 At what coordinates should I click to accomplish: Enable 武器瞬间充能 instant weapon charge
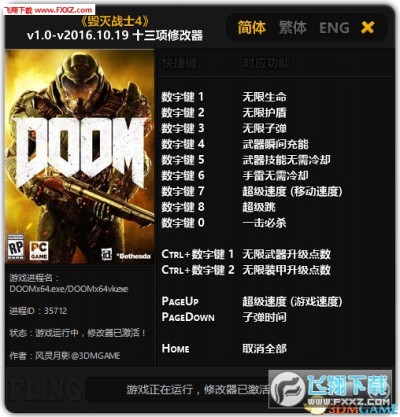click(x=275, y=144)
